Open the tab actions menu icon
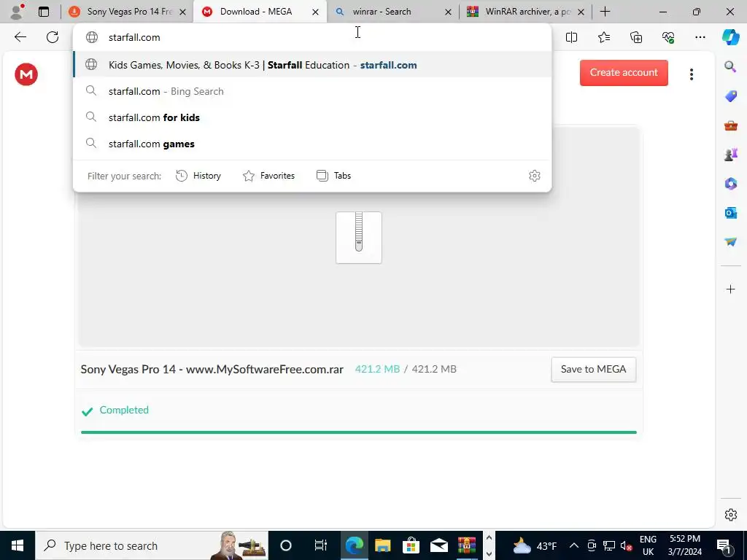The image size is (747, 560). click(x=44, y=12)
